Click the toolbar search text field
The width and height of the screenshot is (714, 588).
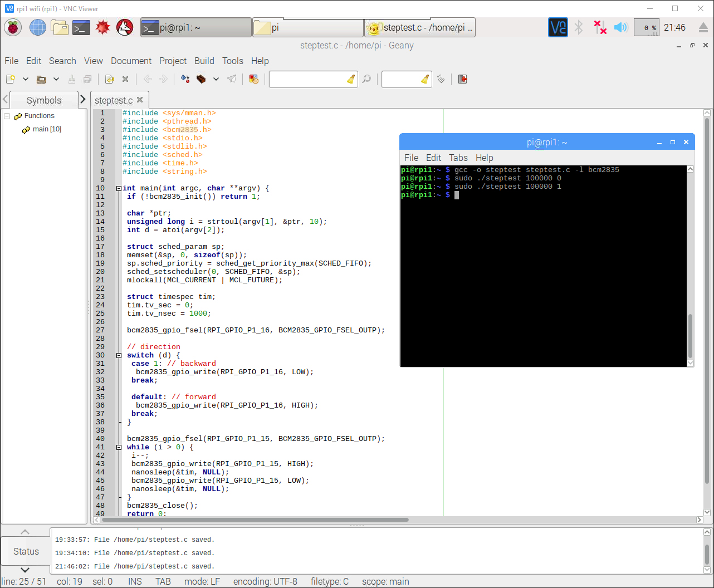click(x=307, y=79)
